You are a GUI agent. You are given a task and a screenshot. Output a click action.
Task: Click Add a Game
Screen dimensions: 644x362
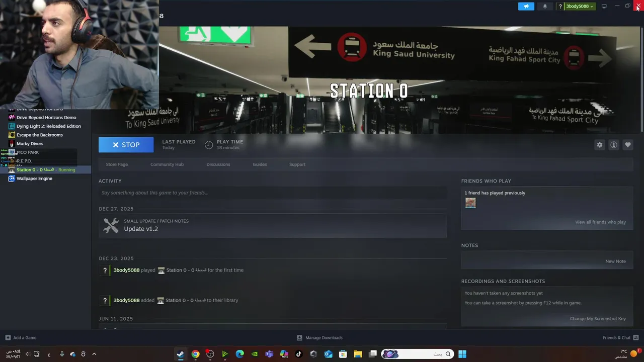(x=21, y=338)
